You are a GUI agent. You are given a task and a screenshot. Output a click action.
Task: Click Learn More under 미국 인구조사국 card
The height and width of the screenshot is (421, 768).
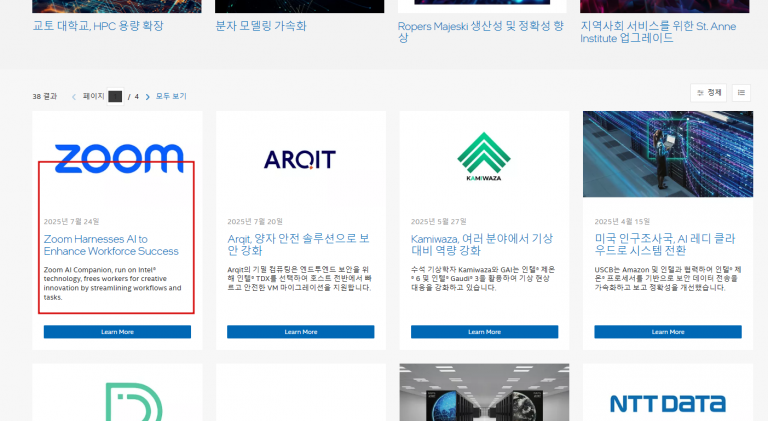point(668,332)
